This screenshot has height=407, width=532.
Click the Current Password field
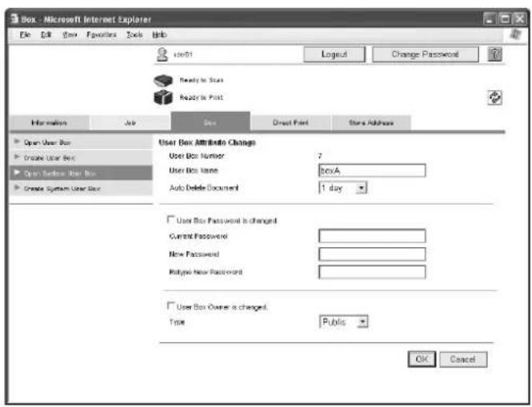tap(372, 236)
